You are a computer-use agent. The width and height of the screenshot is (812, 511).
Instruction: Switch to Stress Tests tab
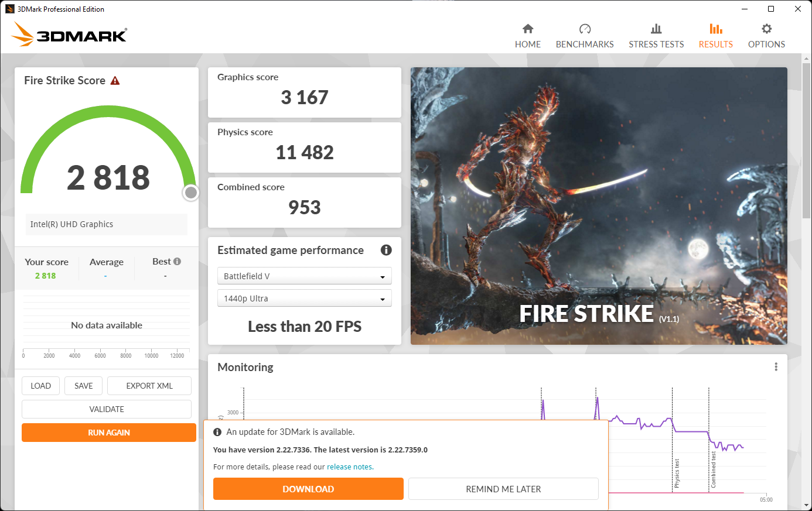coord(656,36)
